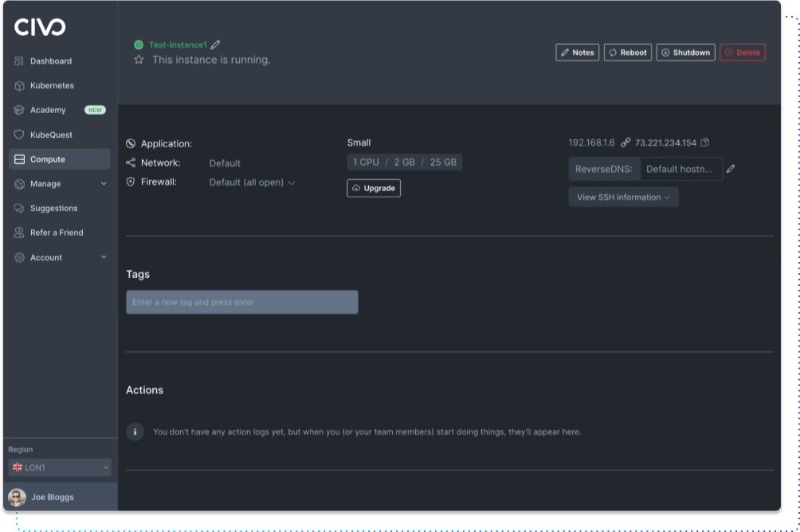Click the NEW badge beside Academy
800x532 pixels.
coord(95,110)
